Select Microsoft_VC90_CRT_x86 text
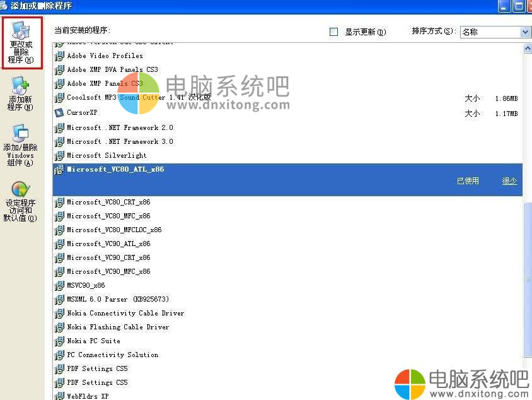The image size is (532, 400). tap(108, 258)
